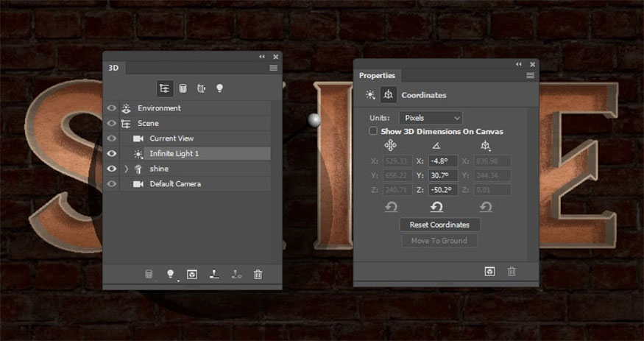644x341 pixels.
Task: Click Reset Rotation arrow under angle column
Action: pyautogui.click(x=436, y=207)
